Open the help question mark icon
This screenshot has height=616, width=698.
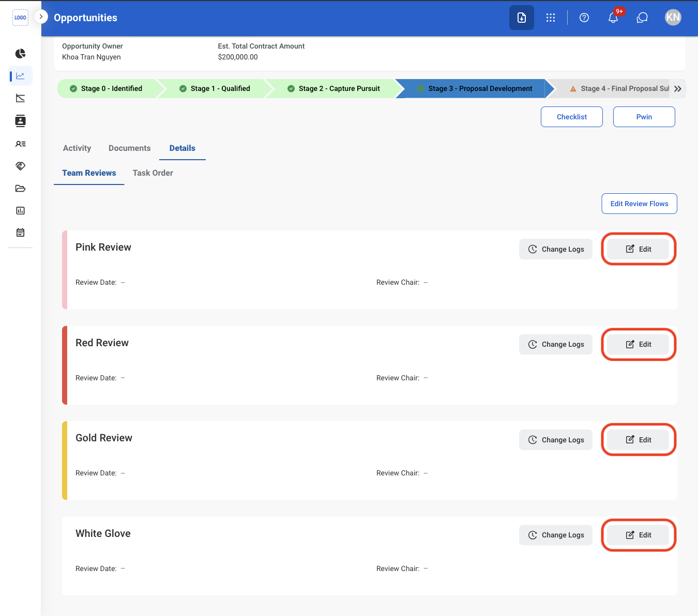click(584, 18)
